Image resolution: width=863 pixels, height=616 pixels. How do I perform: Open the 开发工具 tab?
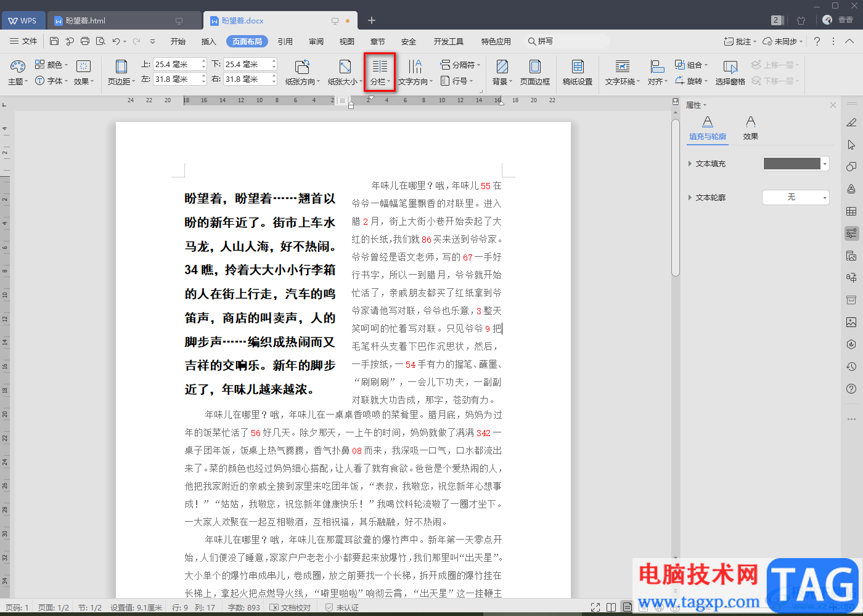click(449, 41)
